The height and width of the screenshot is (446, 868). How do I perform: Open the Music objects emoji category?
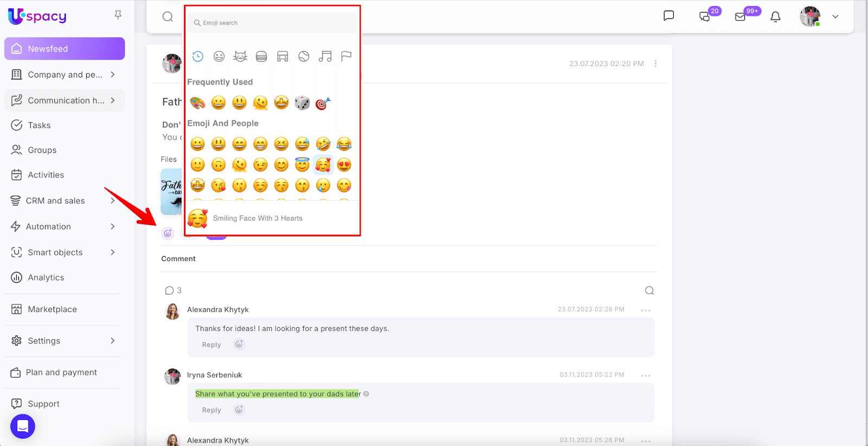(325, 56)
